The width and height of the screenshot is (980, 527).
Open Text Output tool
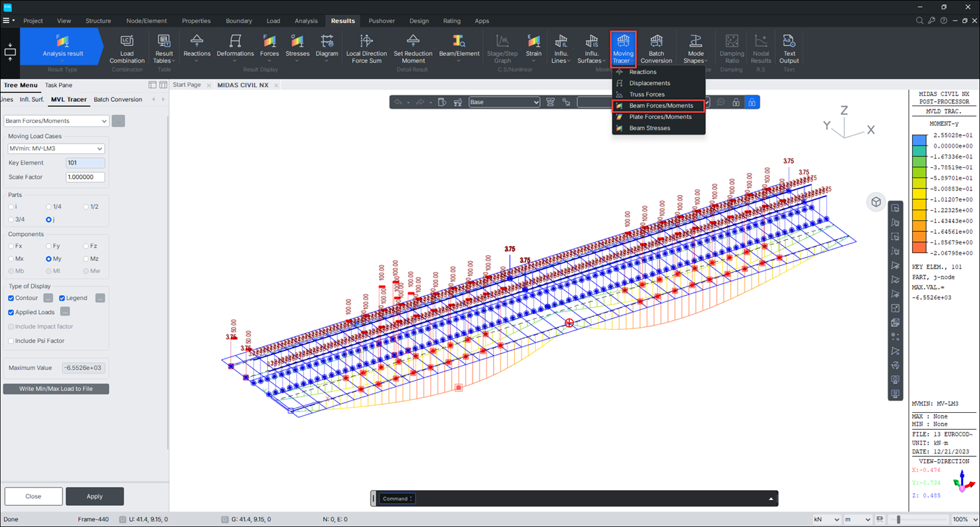(789, 49)
